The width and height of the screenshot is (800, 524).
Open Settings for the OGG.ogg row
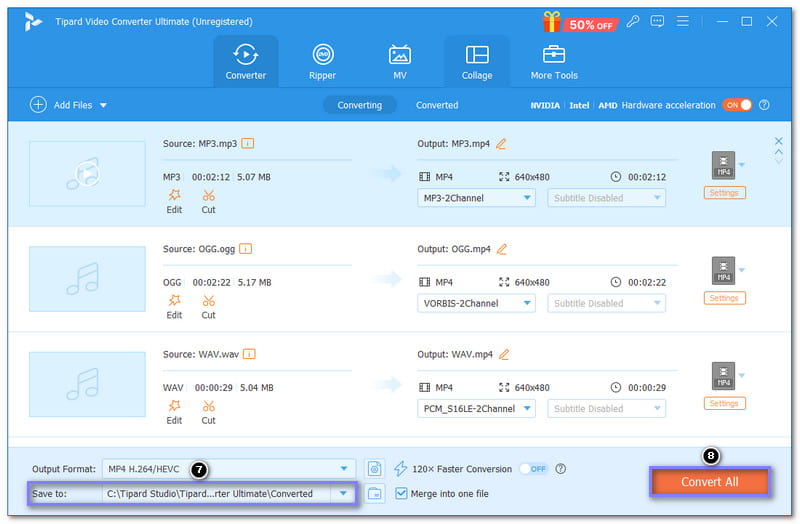point(724,298)
